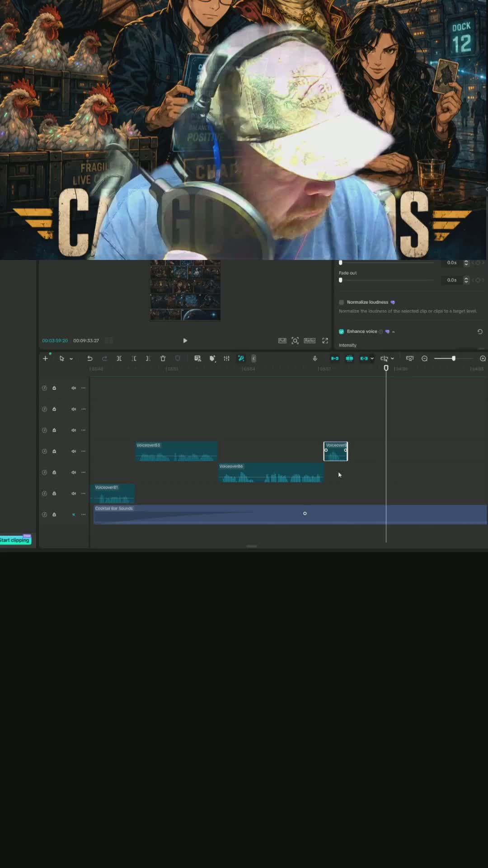Screen dimensions: 488x868
Task: Delete the selected clip with trash icon
Action: [163, 359]
